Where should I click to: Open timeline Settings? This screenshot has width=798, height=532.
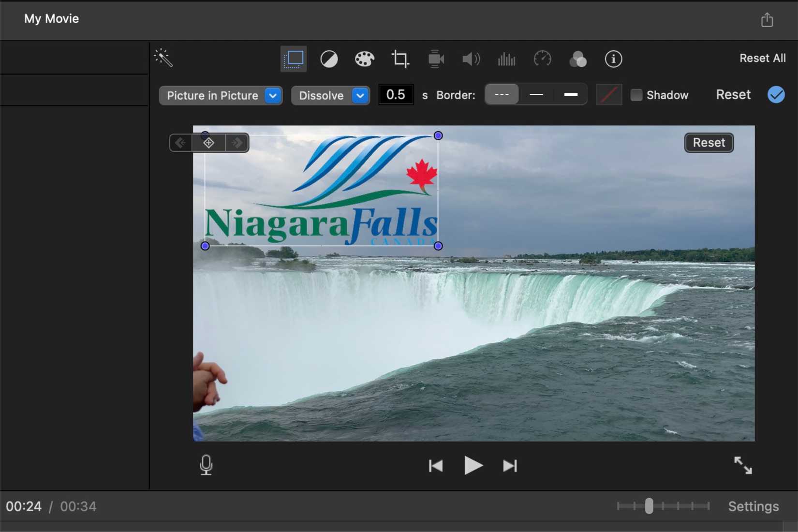pyautogui.click(x=754, y=506)
